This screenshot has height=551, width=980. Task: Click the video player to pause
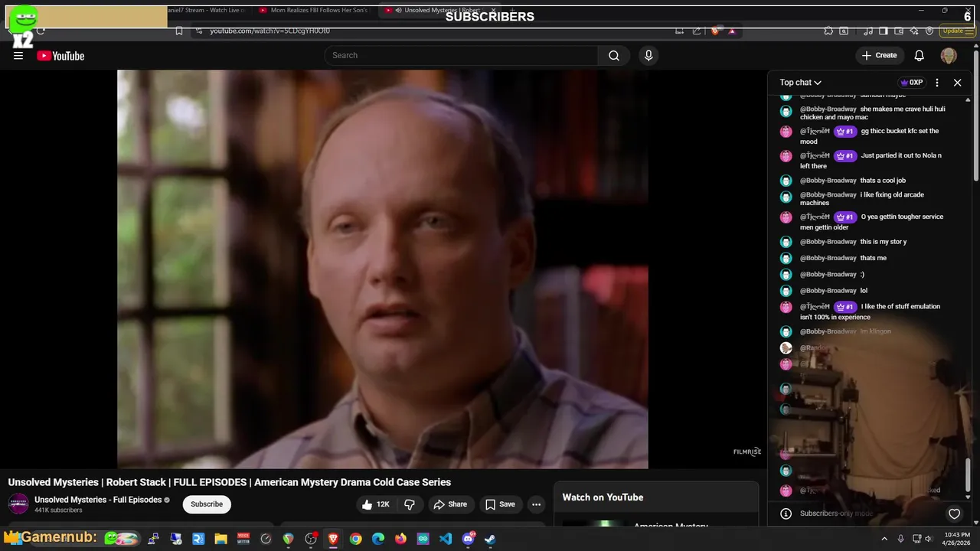click(382, 269)
